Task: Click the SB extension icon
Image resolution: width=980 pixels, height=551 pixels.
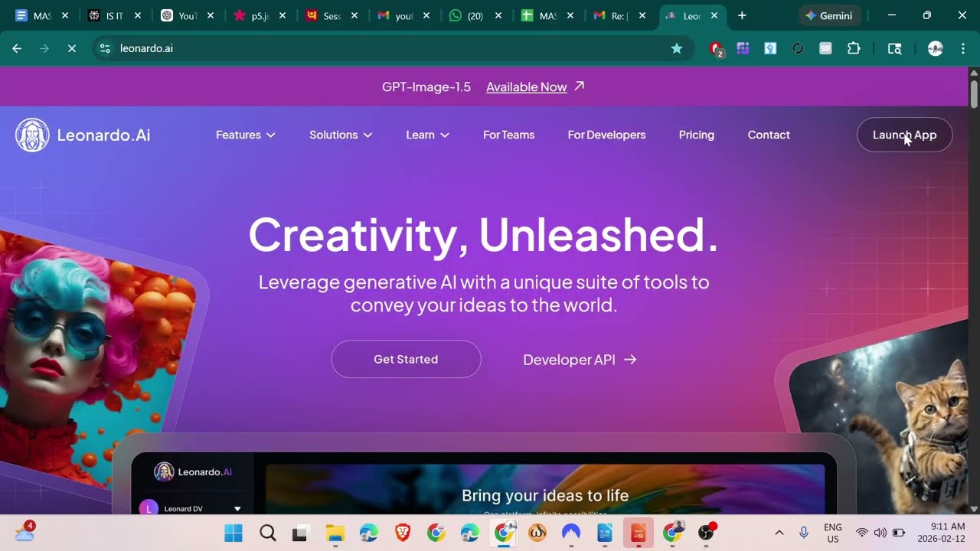Action: (x=825, y=48)
